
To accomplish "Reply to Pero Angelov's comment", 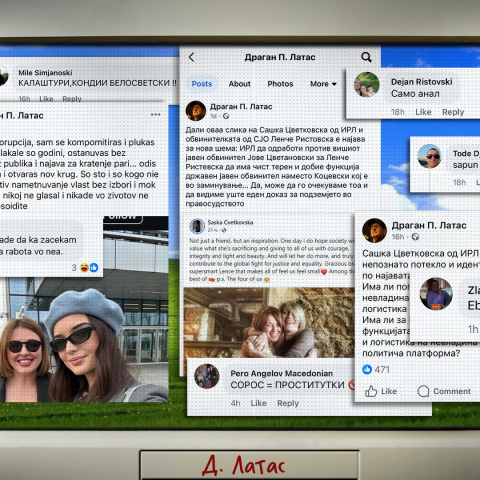I will click(288, 403).
